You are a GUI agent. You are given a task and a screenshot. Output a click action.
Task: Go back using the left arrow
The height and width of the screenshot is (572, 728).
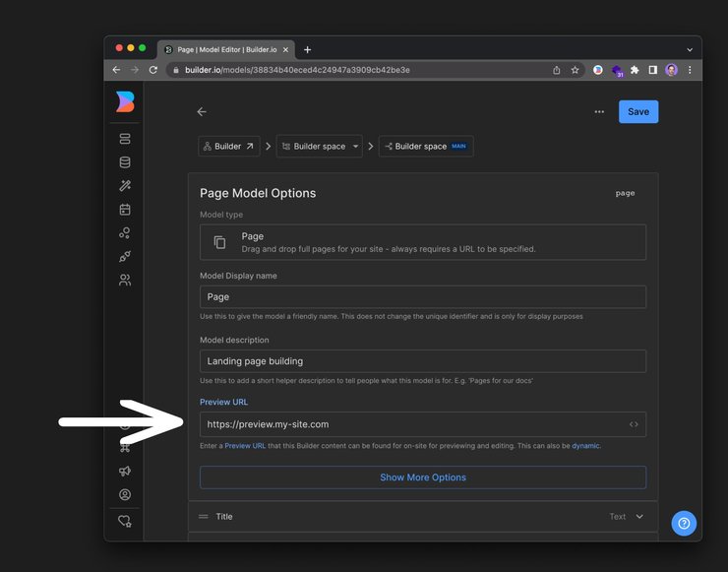point(202,112)
